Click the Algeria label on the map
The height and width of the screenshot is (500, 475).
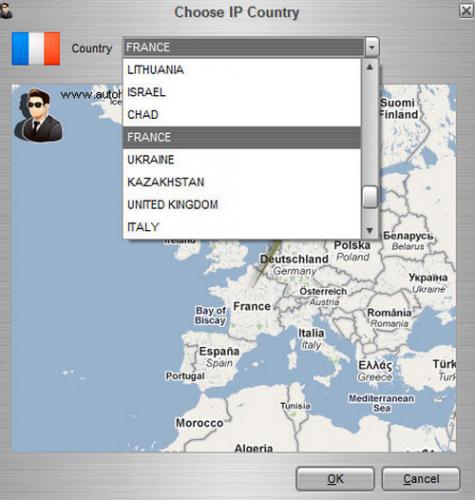pyautogui.click(x=253, y=448)
